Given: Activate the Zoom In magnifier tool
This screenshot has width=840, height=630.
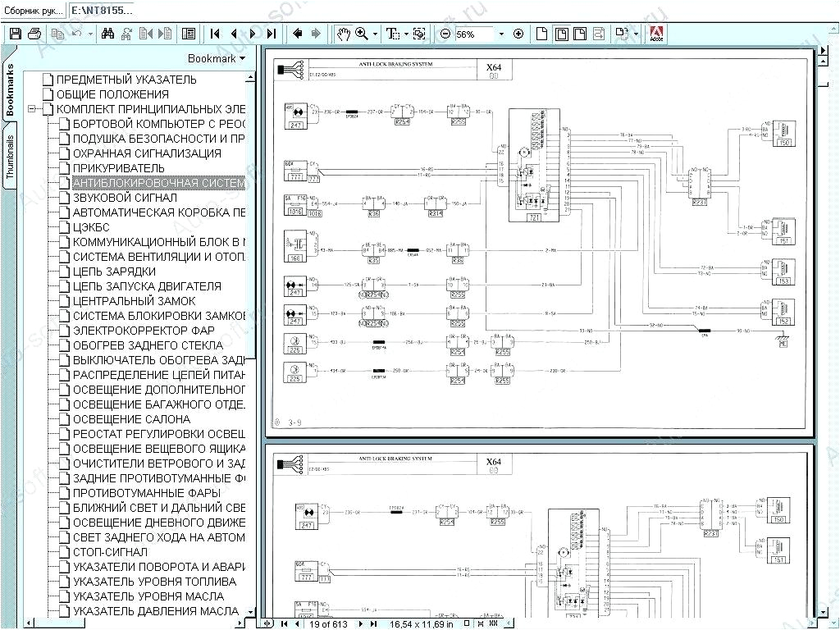Looking at the screenshot, I should click(361, 34).
